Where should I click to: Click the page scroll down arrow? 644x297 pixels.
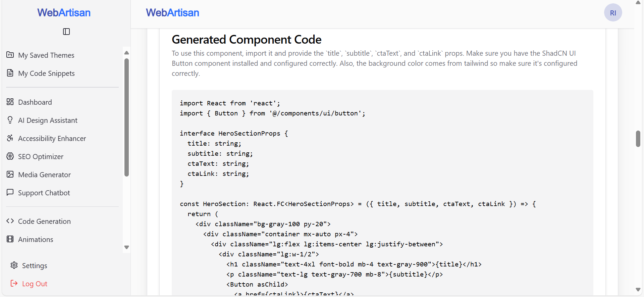click(x=638, y=290)
